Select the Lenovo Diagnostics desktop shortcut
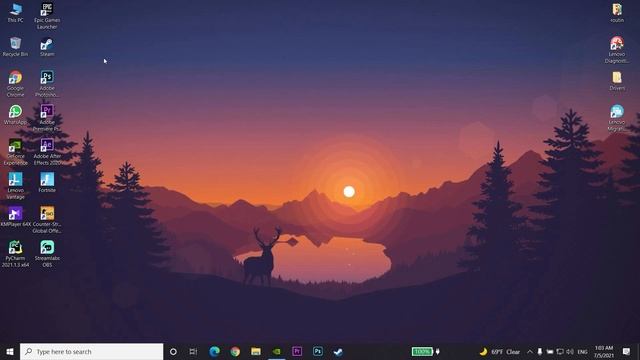 (x=617, y=50)
